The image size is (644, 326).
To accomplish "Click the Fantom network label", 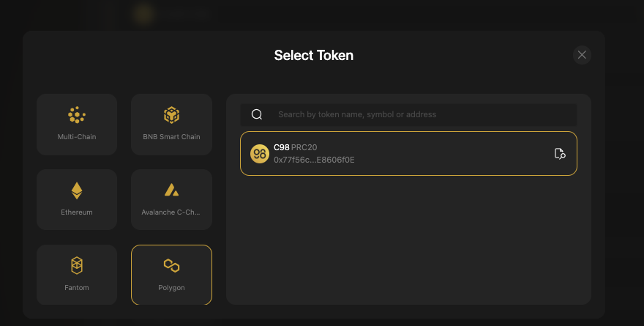I will point(77,288).
